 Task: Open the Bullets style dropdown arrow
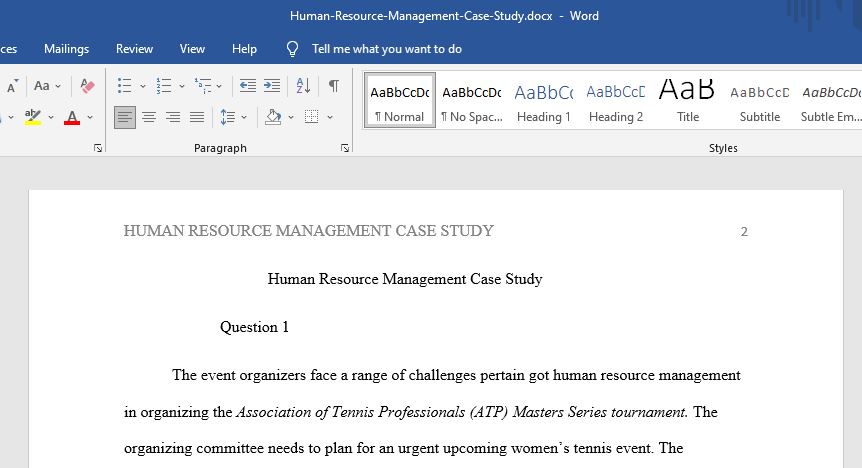(142, 86)
